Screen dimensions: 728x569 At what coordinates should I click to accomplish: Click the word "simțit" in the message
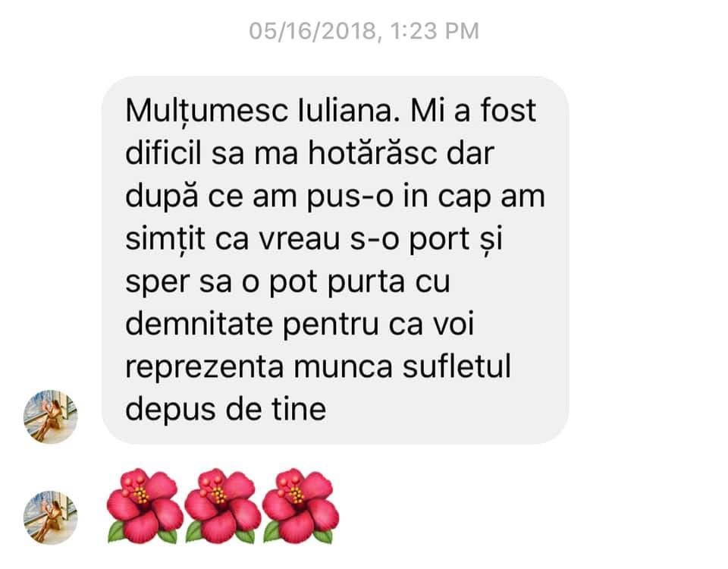coord(165,239)
